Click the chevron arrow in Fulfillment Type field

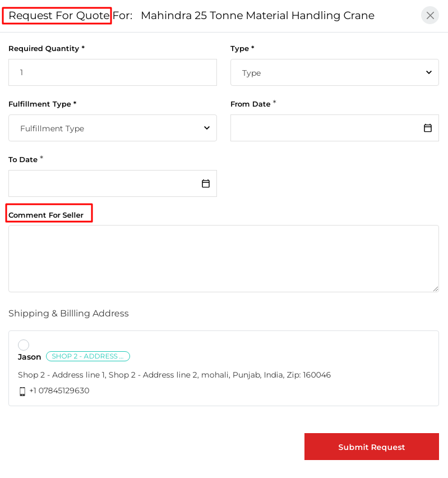207,128
